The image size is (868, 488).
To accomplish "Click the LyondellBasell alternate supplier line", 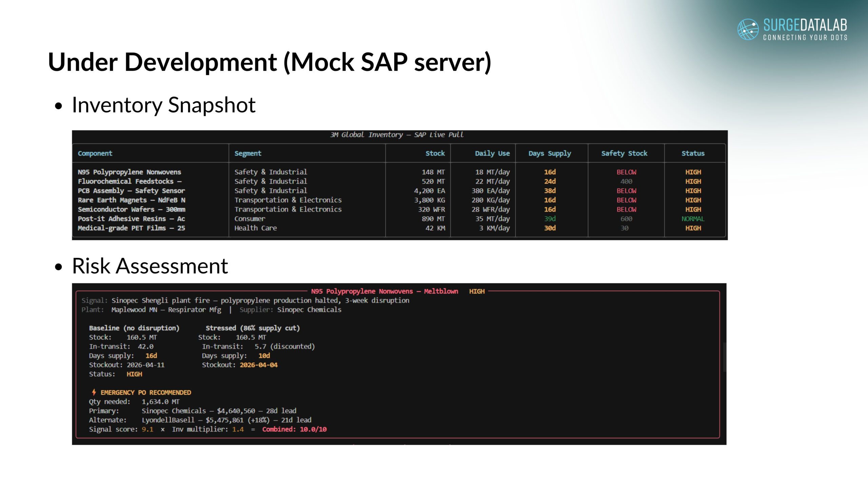I will 226,420.
